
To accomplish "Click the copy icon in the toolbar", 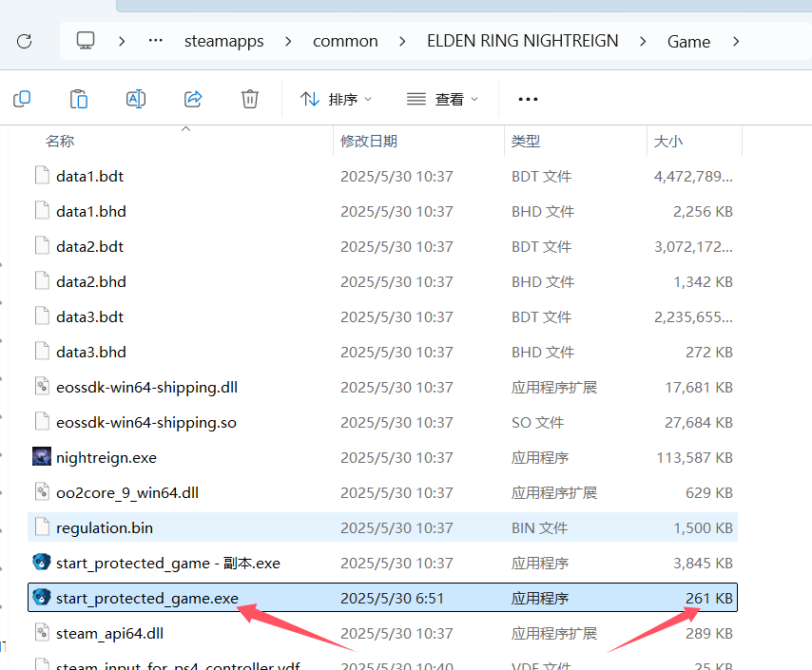I will point(22,99).
